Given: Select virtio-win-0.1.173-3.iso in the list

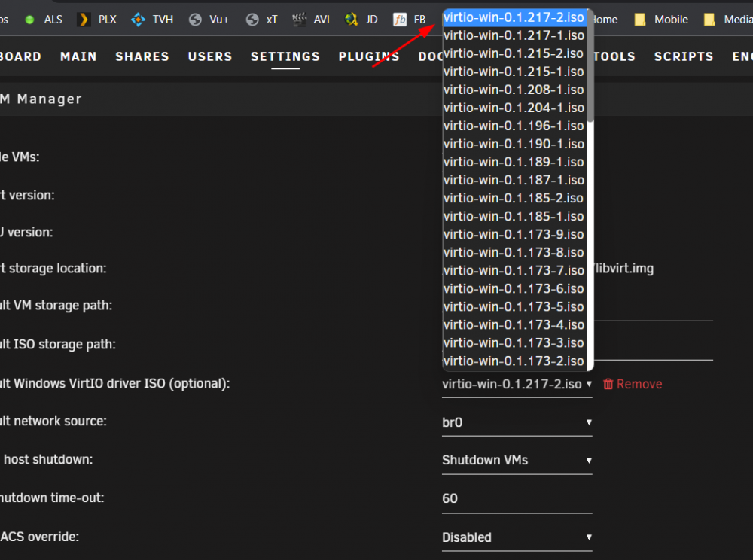Looking at the screenshot, I should [514, 343].
